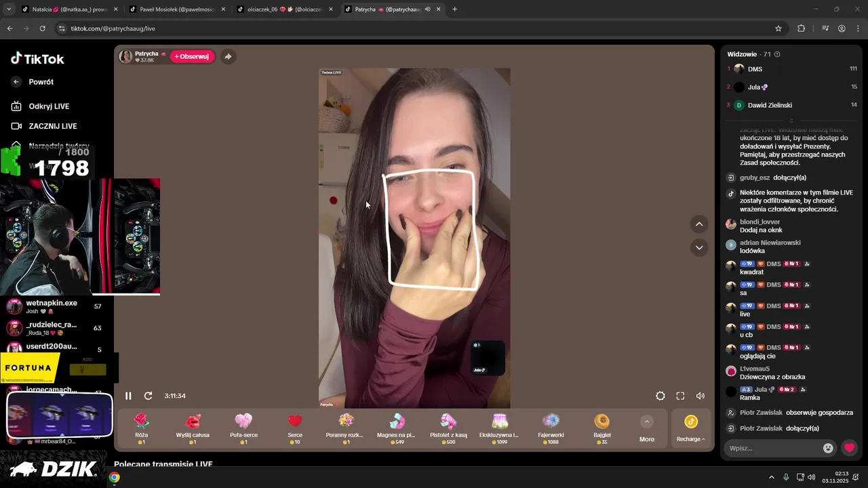868x488 pixels.
Task: Send the Wyślij całusa gift
Action: (193, 428)
